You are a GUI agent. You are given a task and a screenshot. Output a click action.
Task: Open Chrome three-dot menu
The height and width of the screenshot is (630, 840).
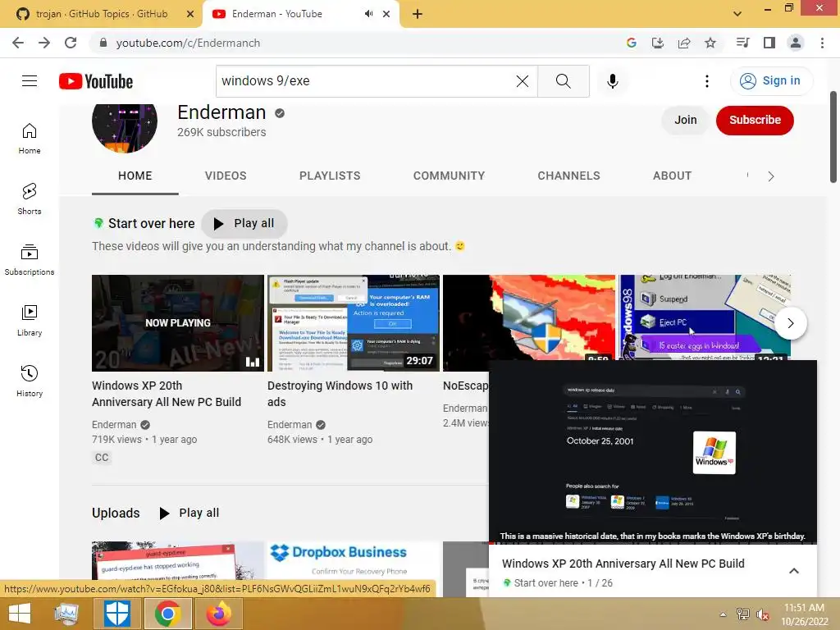[x=822, y=43]
